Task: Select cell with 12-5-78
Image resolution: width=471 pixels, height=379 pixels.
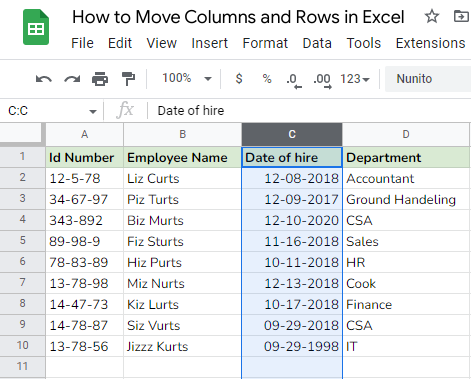Action: [85, 178]
